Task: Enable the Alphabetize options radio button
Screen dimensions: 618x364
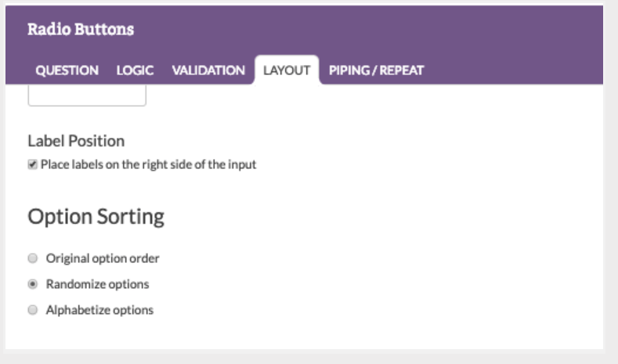Action: coord(33,310)
